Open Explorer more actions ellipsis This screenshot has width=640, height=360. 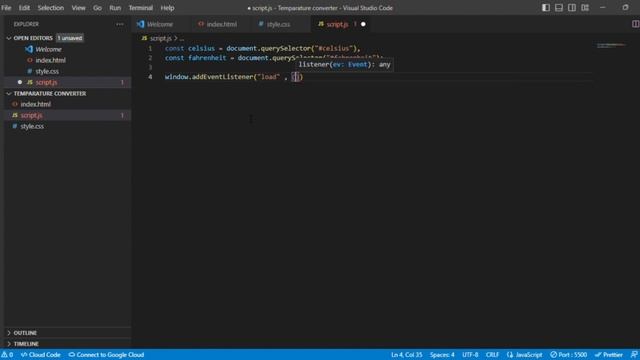(x=120, y=24)
